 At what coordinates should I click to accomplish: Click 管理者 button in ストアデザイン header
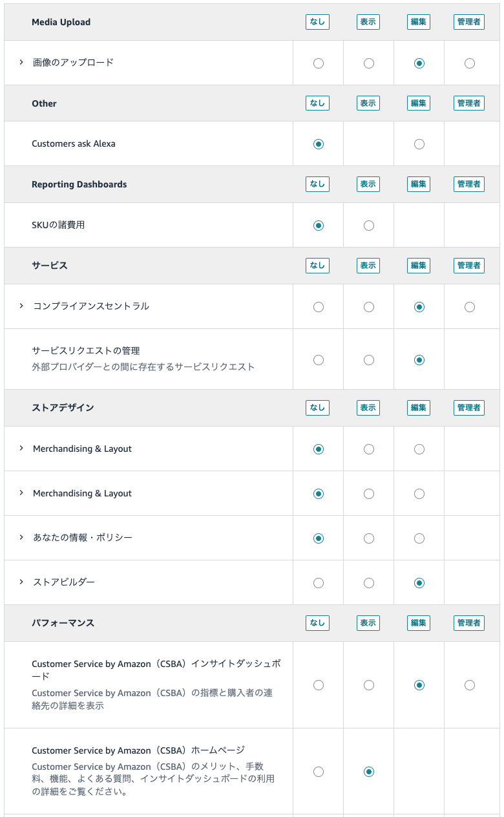(x=469, y=408)
